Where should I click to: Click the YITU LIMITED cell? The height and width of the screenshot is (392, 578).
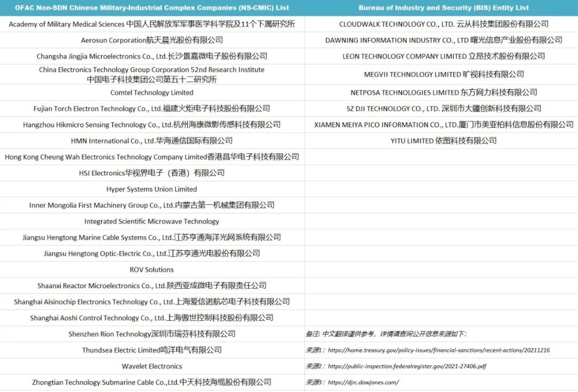(x=442, y=141)
